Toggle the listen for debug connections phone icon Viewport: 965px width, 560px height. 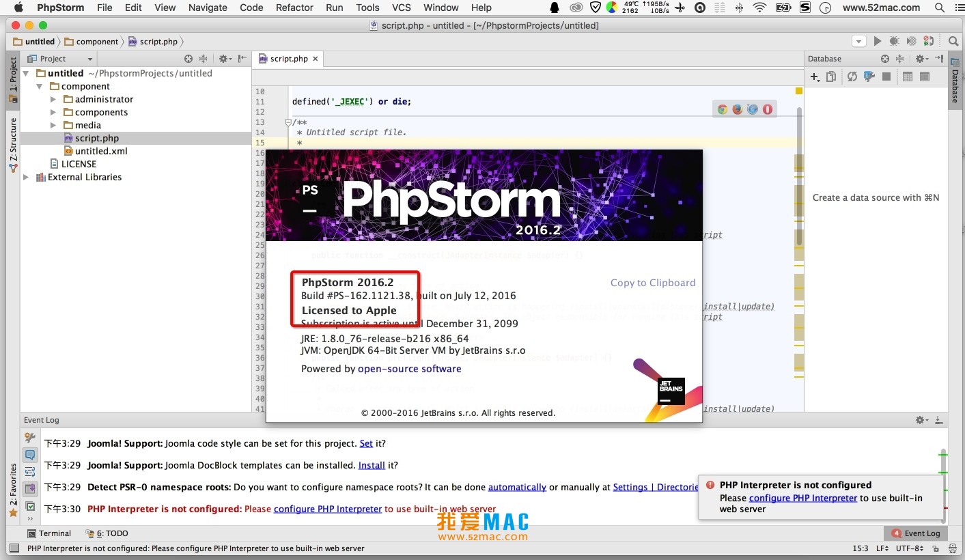(x=928, y=42)
